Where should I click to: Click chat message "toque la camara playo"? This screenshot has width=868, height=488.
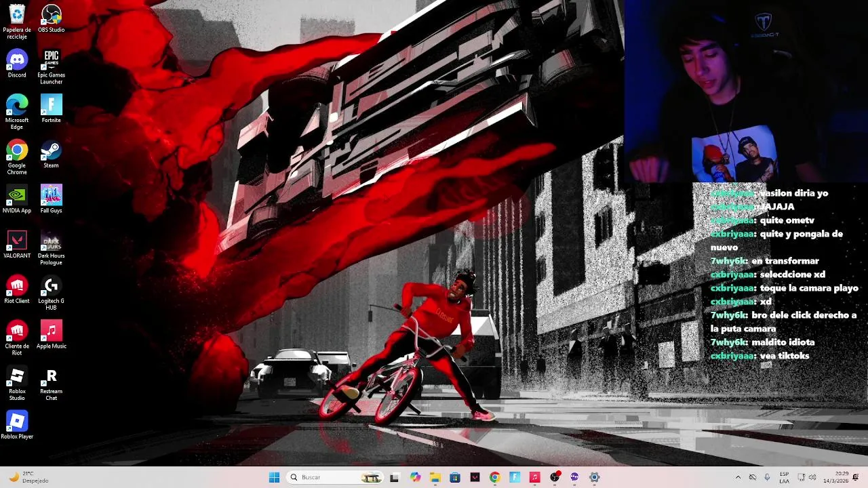809,288
